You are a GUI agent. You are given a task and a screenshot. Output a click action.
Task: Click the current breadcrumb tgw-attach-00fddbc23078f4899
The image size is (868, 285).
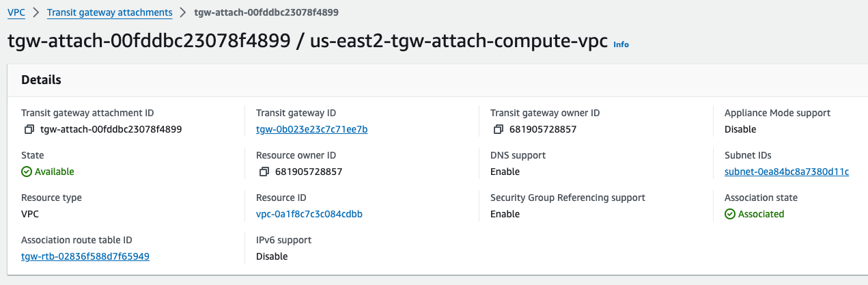tap(266, 12)
